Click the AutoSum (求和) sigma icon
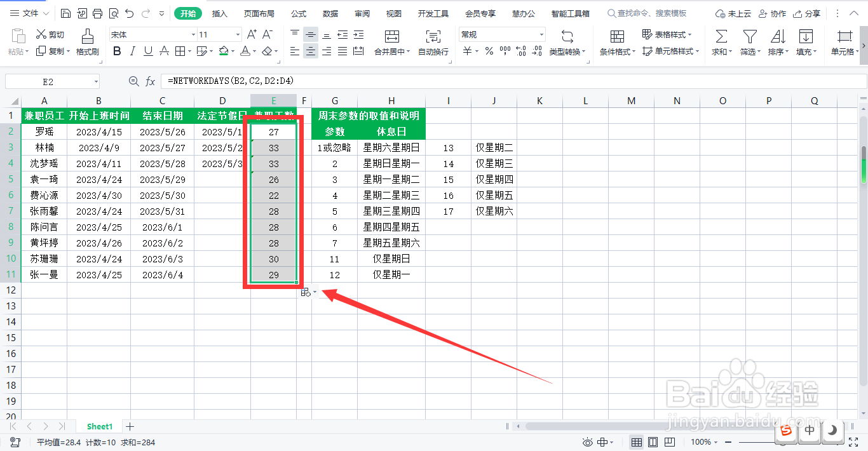868x451 pixels. tap(721, 37)
